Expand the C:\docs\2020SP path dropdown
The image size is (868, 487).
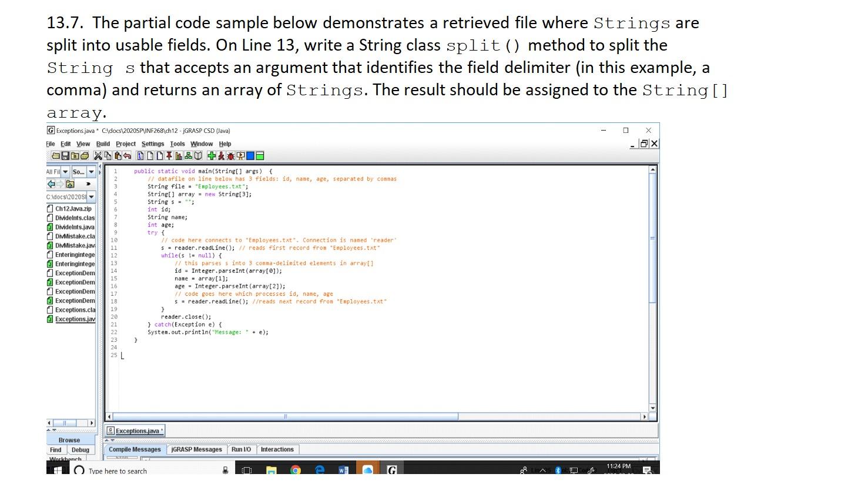tap(71, 196)
